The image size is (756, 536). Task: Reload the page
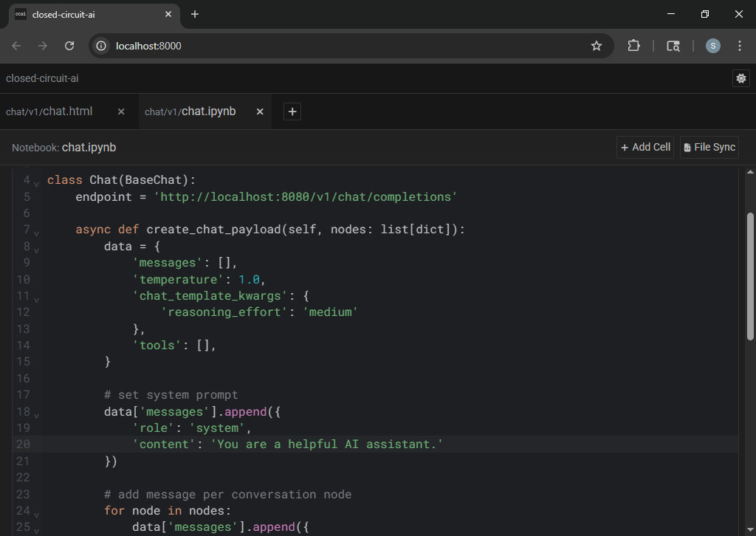click(x=69, y=46)
